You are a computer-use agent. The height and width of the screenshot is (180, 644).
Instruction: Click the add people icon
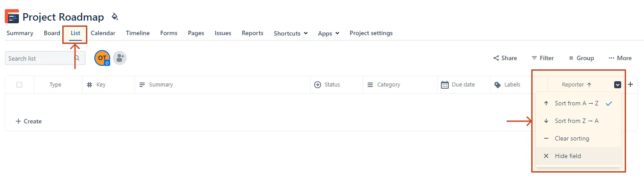120,58
